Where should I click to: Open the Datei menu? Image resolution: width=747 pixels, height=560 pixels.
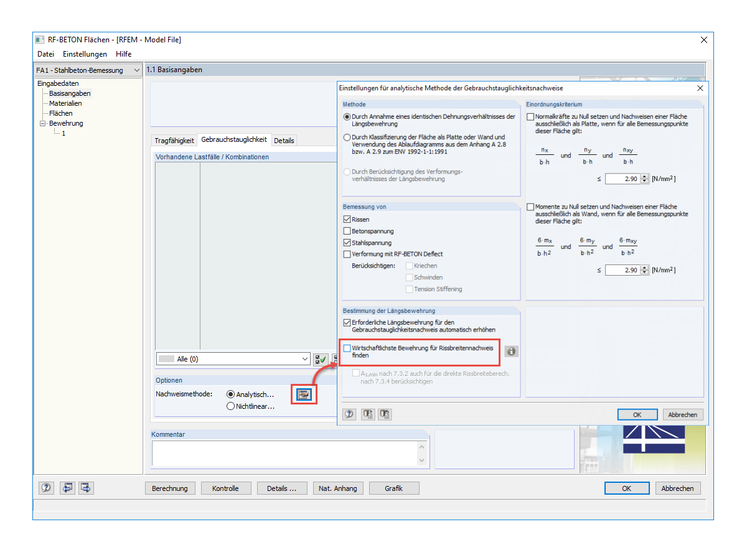point(45,54)
